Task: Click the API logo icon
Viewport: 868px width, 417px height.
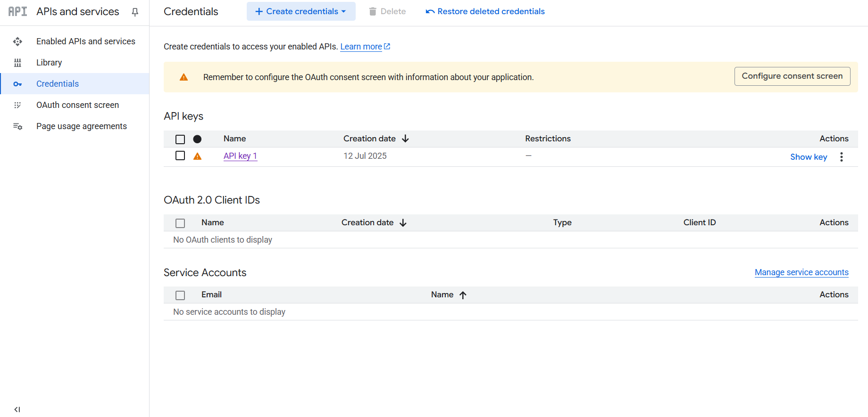Action: (x=18, y=11)
